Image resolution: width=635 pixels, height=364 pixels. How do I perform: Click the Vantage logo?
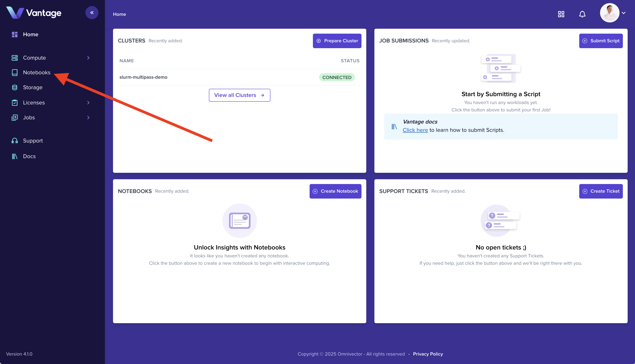point(34,13)
